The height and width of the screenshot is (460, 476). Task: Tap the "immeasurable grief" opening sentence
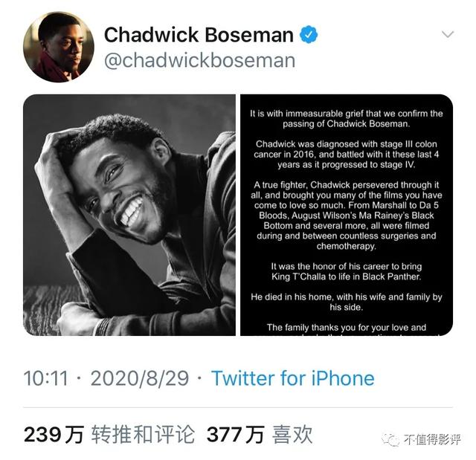(x=347, y=119)
